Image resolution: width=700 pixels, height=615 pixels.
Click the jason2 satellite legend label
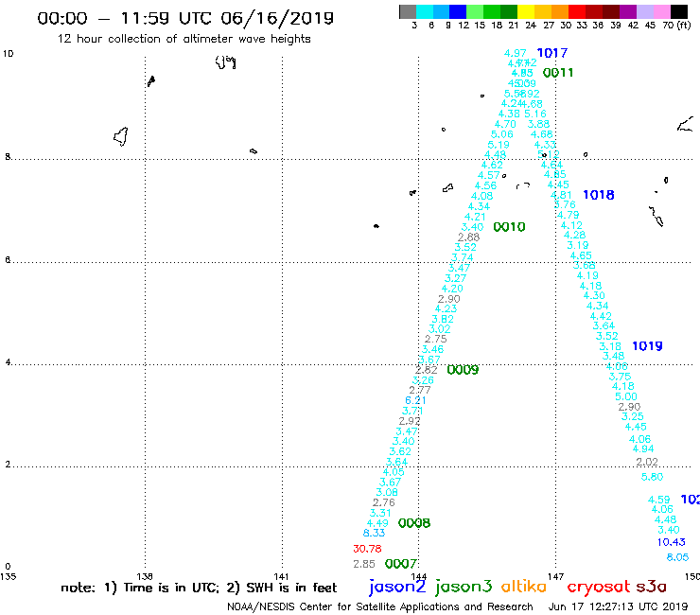(x=397, y=587)
